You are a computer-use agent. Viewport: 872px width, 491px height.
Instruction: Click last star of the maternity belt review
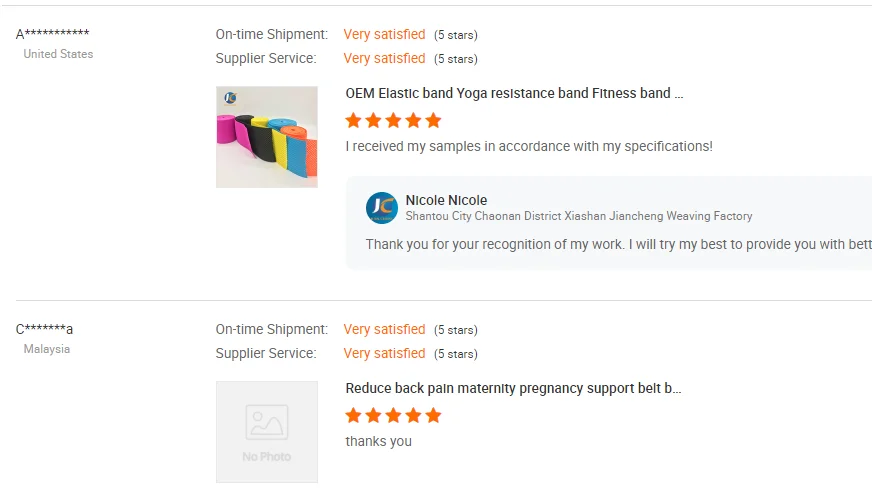click(x=433, y=416)
